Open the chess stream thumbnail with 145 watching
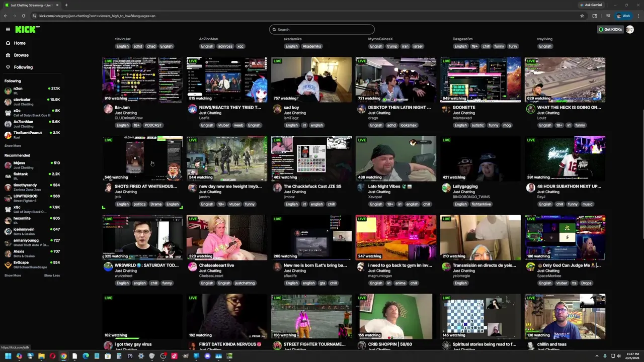The image size is (644, 362). 480,317
